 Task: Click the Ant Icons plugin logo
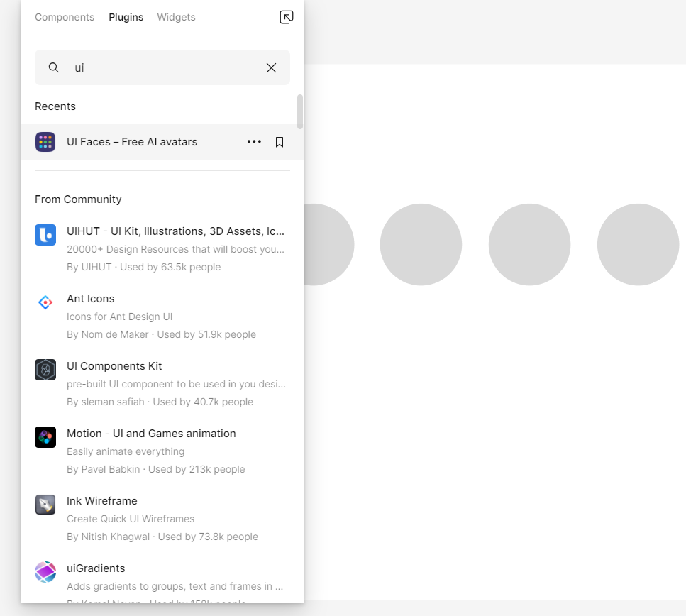pyautogui.click(x=45, y=302)
